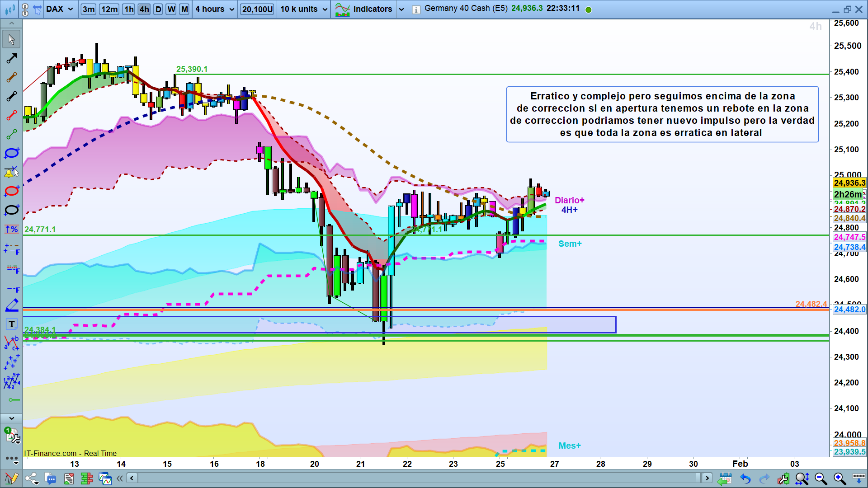Click the horizontal scrollbar right arrow

707,478
